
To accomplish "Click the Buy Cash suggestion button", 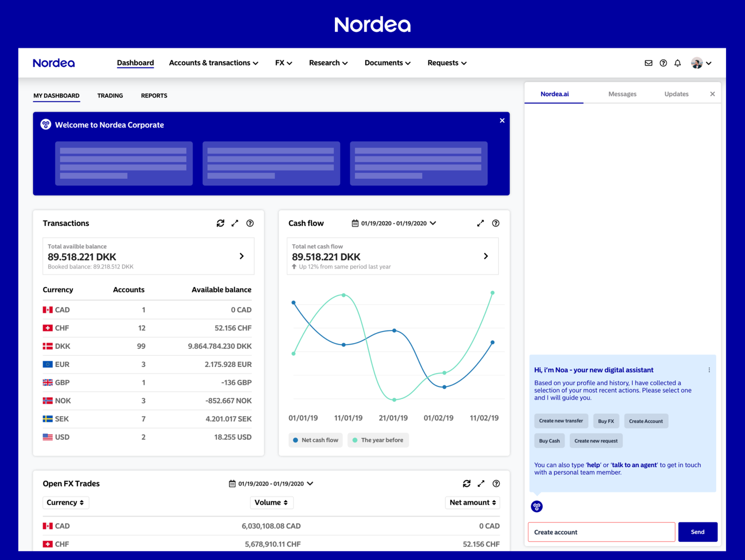I will point(549,440).
